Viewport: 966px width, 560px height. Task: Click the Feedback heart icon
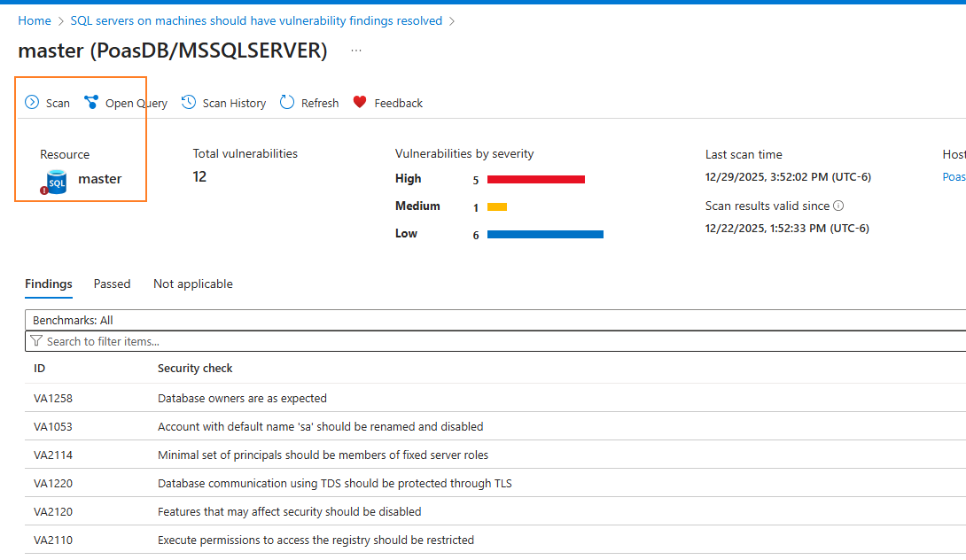click(x=360, y=102)
